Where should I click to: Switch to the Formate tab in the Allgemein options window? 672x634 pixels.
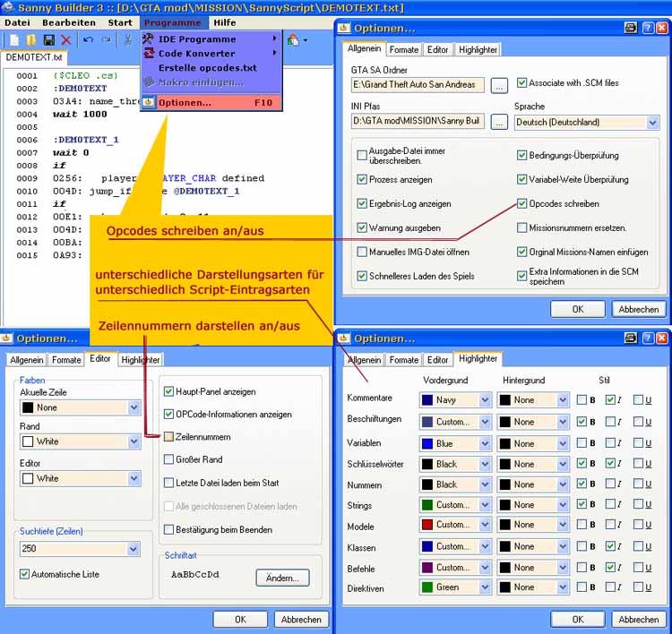[404, 49]
